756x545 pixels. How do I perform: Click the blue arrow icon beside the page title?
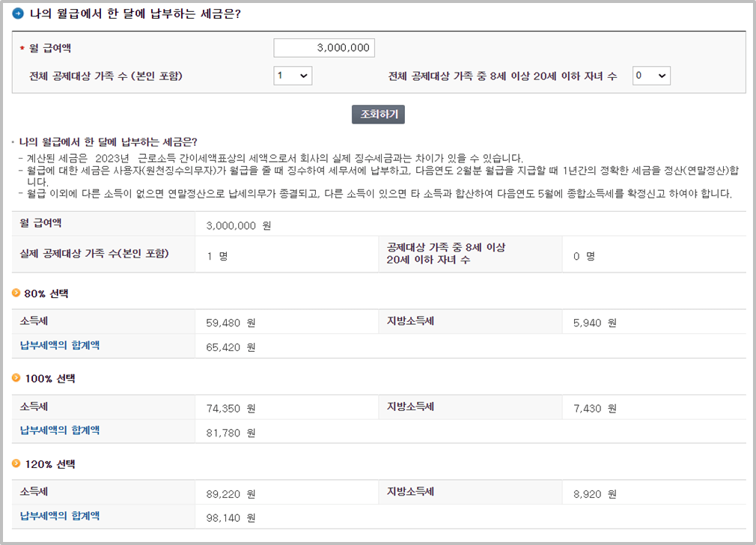pyautogui.click(x=19, y=13)
